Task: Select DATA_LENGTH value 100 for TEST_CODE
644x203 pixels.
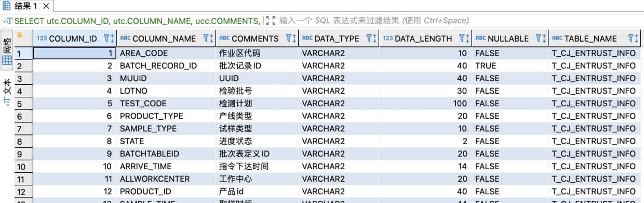Action: pos(425,103)
